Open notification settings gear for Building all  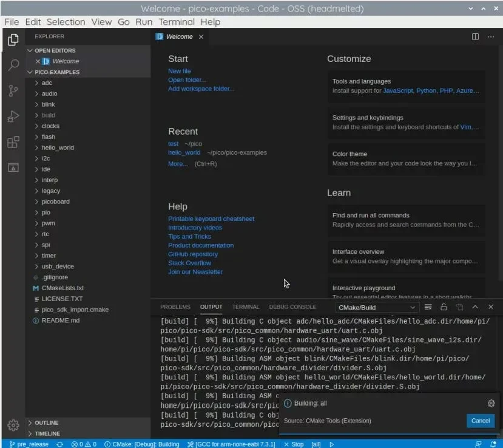pyautogui.click(x=491, y=404)
